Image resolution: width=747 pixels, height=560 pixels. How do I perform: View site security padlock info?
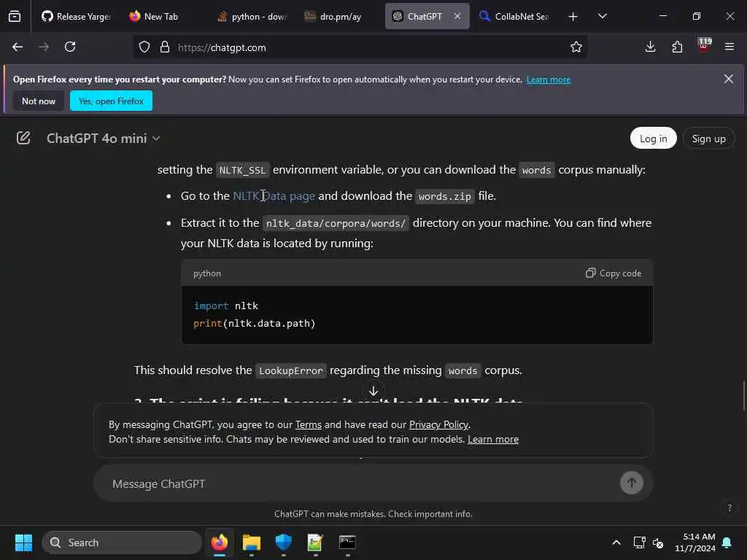click(x=165, y=47)
